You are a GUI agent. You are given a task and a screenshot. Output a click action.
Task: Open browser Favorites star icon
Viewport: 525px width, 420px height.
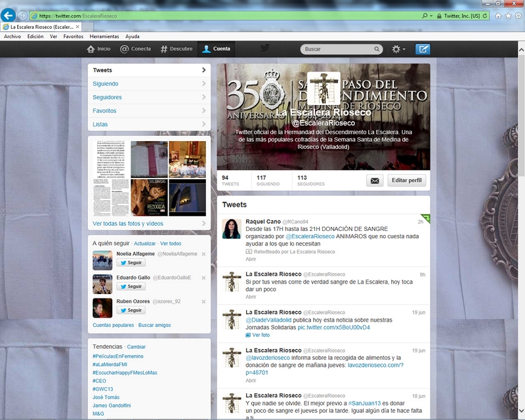click(x=508, y=16)
